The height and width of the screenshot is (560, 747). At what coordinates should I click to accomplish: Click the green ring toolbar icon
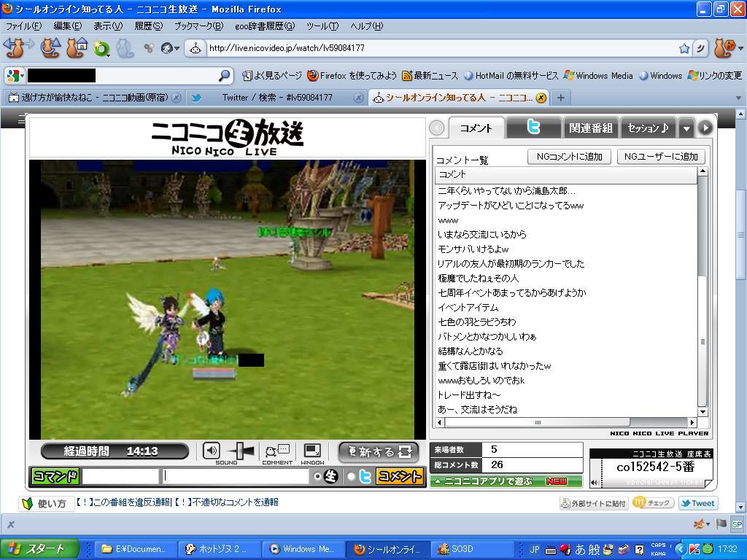[x=101, y=49]
